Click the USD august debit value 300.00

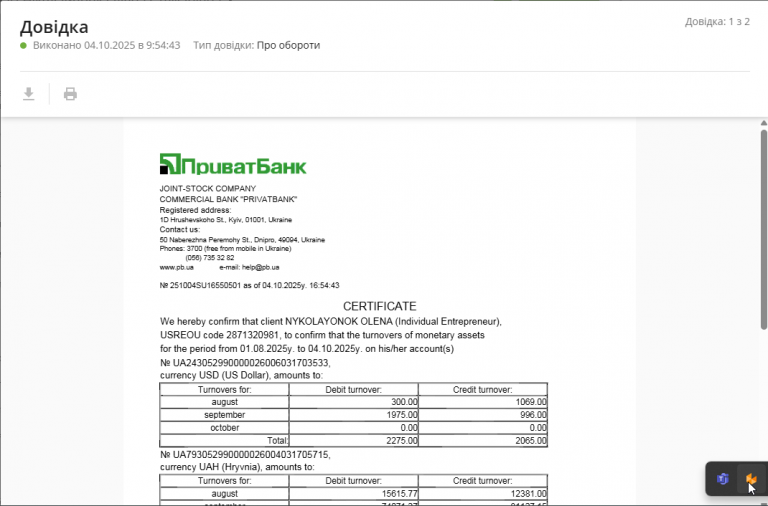click(x=404, y=402)
